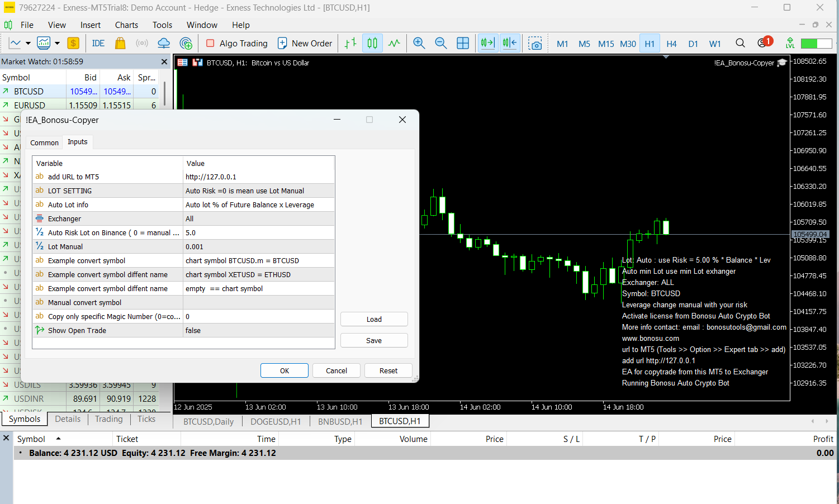Tile windows with the grid icon
839x504 pixels.
[x=463, y=43]
